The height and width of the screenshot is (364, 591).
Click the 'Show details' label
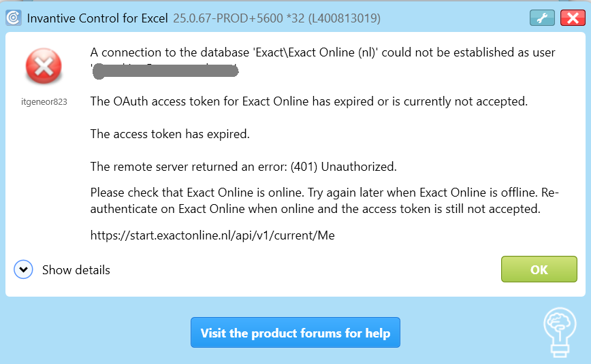[76, 270]
